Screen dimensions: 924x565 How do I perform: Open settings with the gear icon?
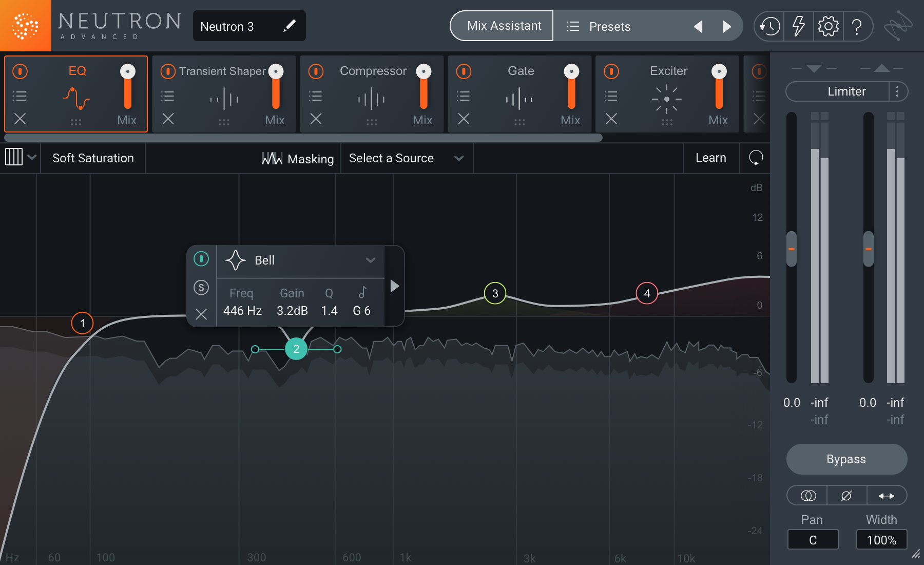coord(828,26)
